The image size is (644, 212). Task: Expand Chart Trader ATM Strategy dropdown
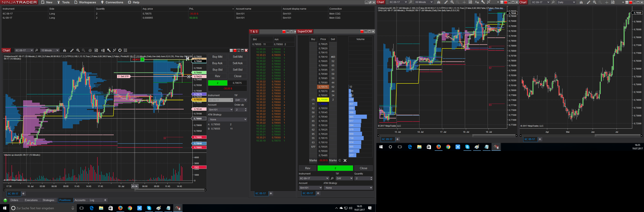pyautogui.click(x=227, y=120)
